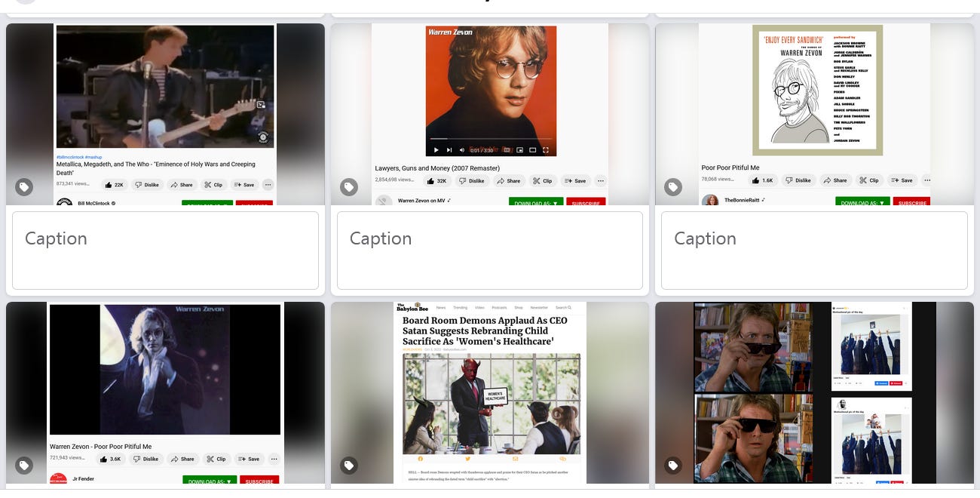Select Podcasts in the Babylon Bee menu
The height and width of the screenshot is (498, 980).
pyautogui.click(x=499, y=308)
